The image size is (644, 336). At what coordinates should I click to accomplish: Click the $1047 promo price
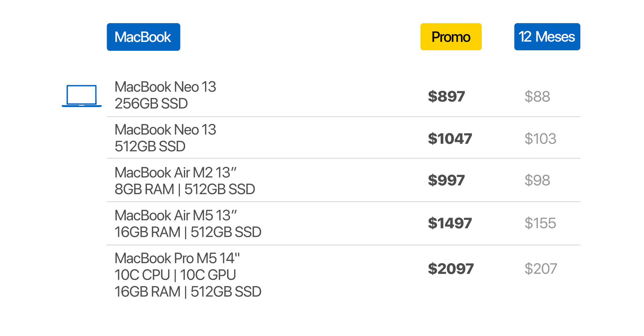(450, 139)
